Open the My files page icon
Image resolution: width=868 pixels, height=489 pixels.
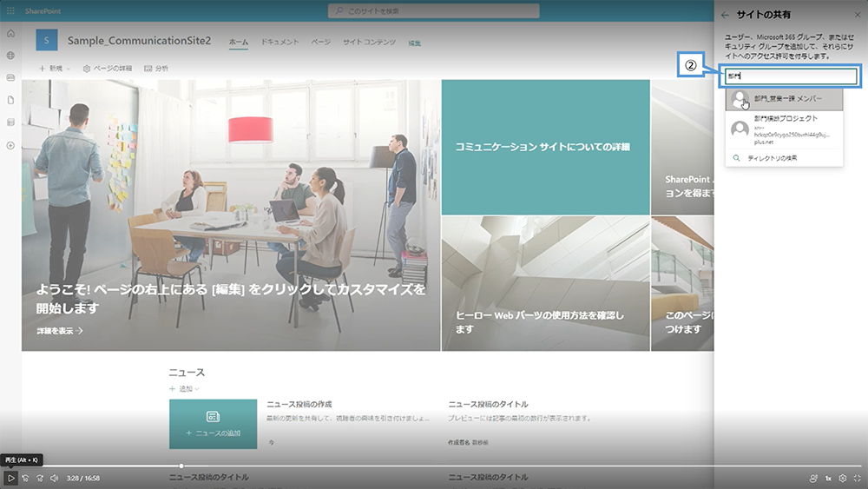tap(10, 100)
